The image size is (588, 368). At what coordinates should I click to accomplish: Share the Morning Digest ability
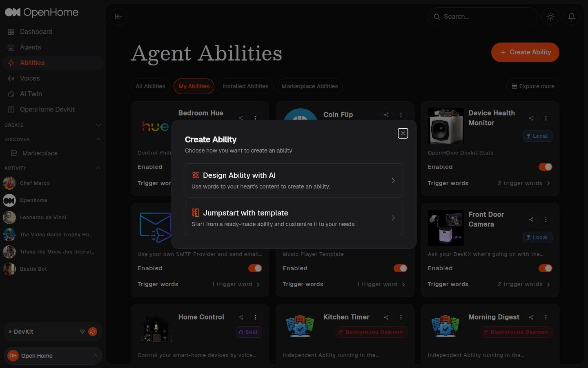pyautogui.click(x=531, y=317)
